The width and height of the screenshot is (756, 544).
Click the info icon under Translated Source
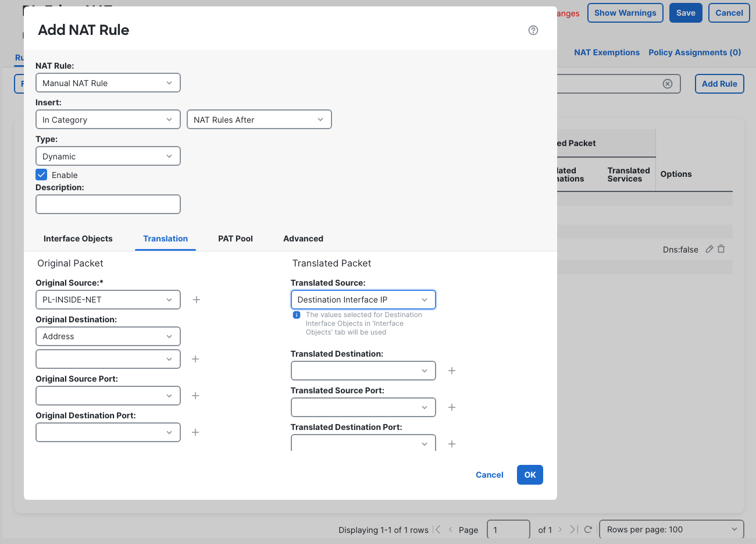point(297,315)
